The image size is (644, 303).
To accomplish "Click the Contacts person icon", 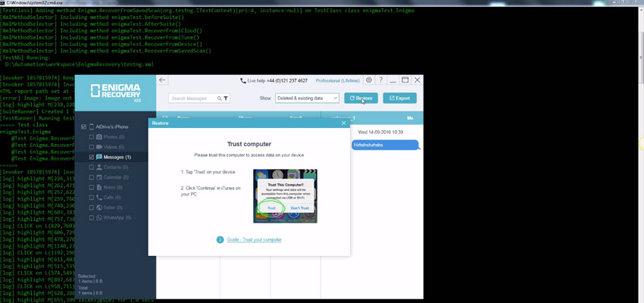I will click(99, 167).
